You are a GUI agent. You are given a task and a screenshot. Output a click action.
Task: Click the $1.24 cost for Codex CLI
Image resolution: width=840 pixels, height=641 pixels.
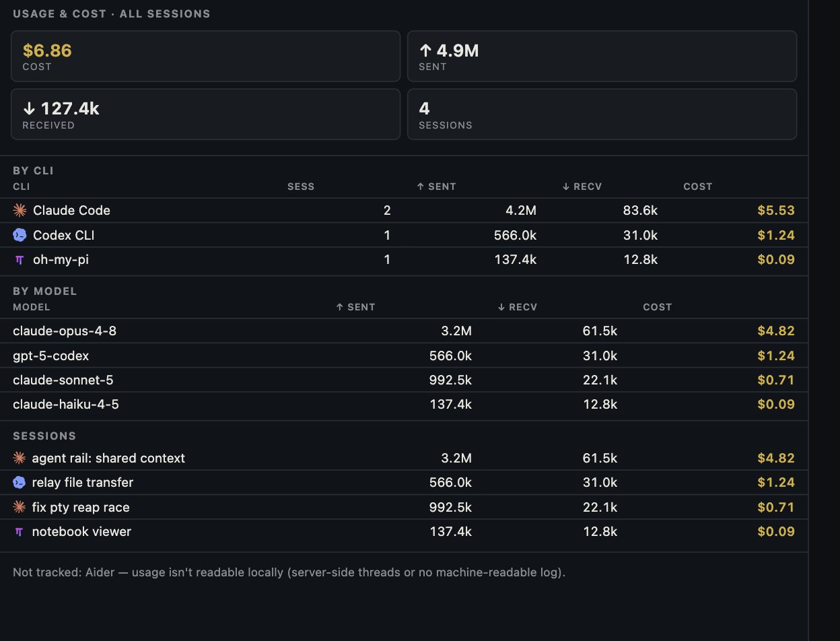coord(776,235)
